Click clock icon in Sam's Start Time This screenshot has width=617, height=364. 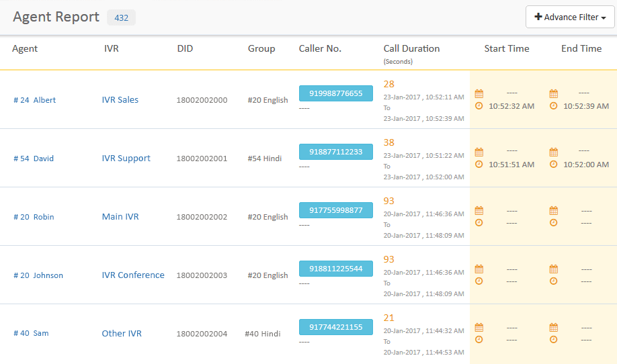click(x=479, y=339)
